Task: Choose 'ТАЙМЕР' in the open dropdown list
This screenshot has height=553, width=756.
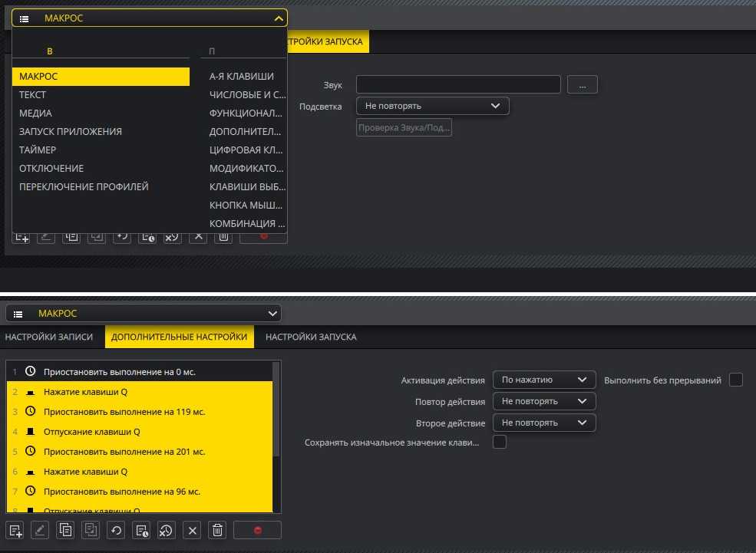Action: click(x=38, y=150)
